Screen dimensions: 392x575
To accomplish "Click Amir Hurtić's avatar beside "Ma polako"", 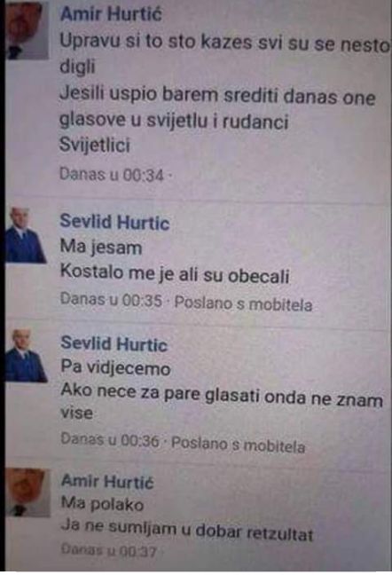I will [28, 492].
